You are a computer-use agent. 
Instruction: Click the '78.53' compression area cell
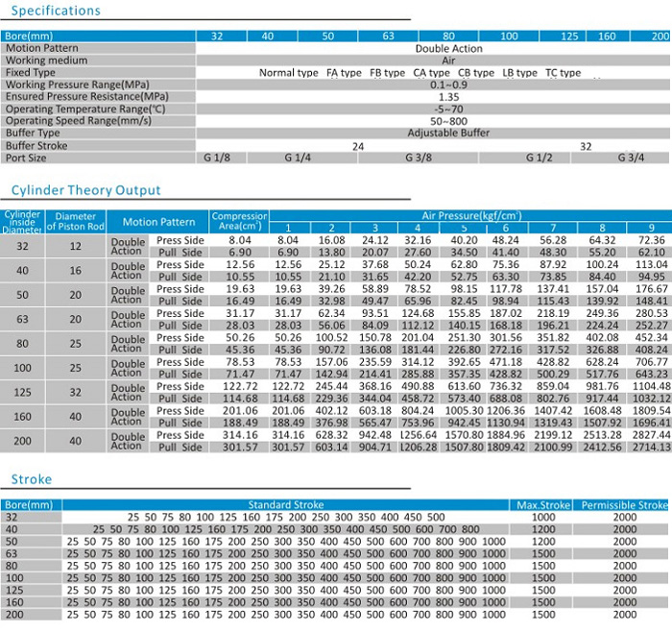pyautogui.click(x=240, y=362)
